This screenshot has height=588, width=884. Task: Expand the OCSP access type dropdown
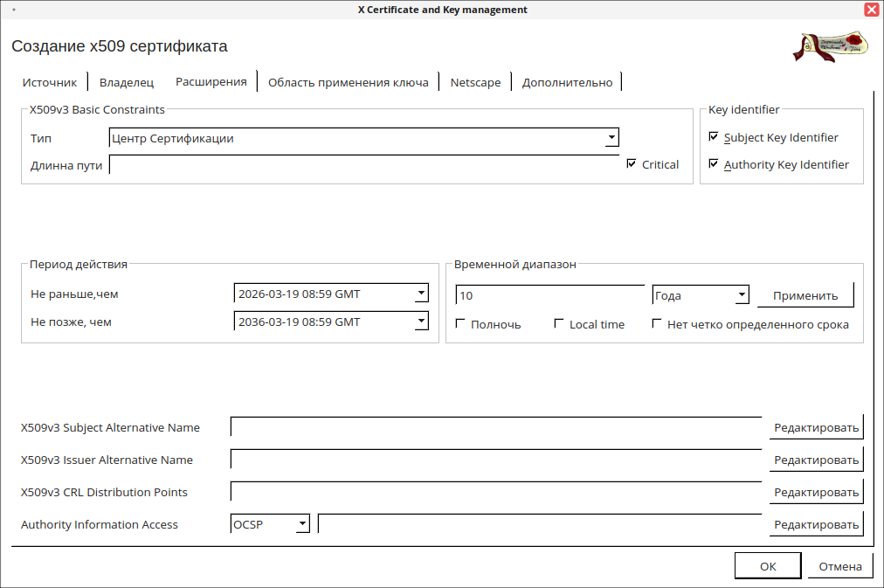point(302,524)
